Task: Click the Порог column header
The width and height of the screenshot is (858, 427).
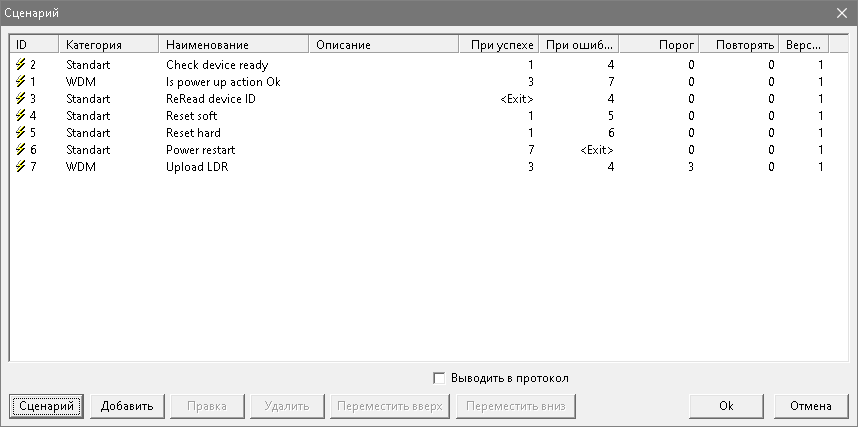Action: pos(658,45)
